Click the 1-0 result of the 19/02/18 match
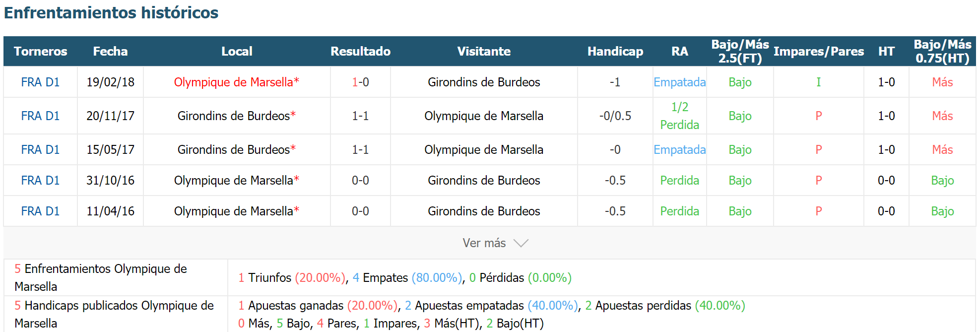Image resolution: width=980 pixels, height=332 pixels. pyautogui.click(x=360, y=82)
